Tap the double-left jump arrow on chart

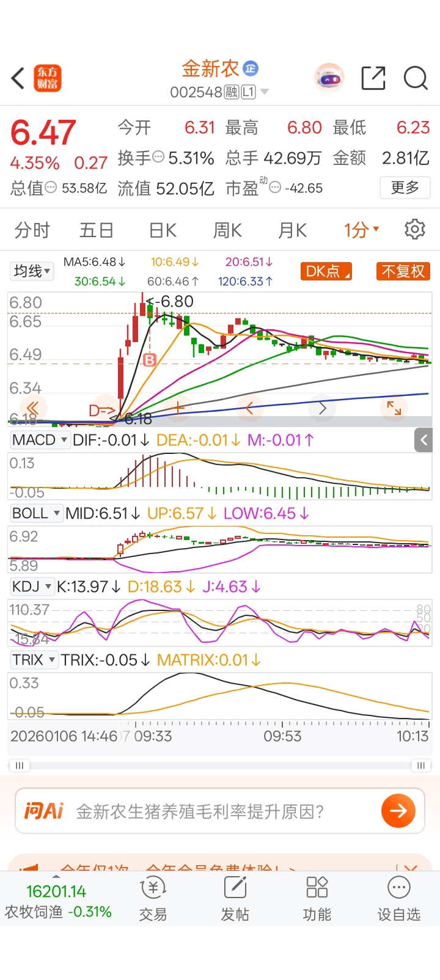[32, 408]
